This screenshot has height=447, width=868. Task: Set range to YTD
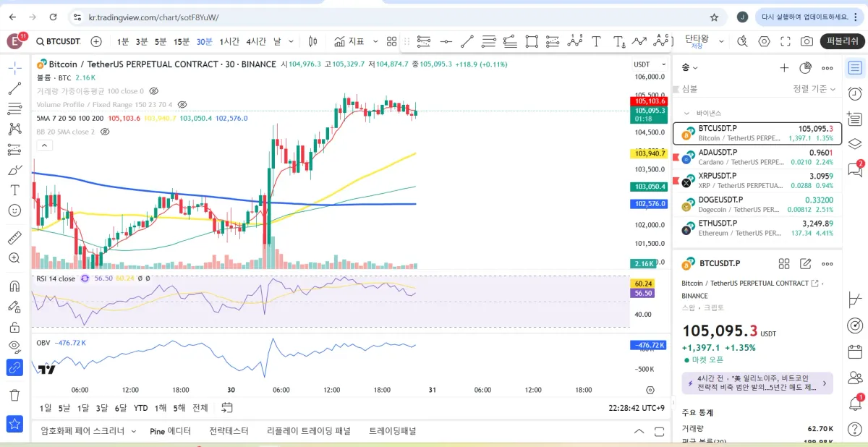(x=140, y=408)
